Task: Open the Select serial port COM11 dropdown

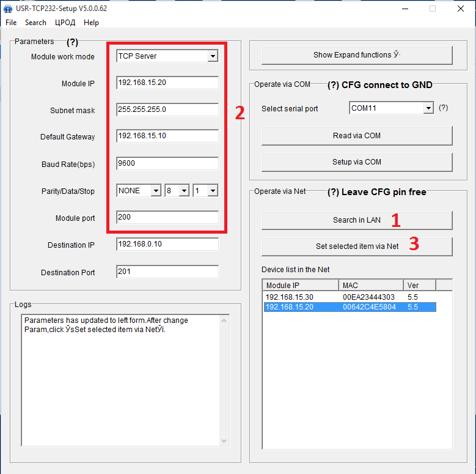Action: (428, 108)
